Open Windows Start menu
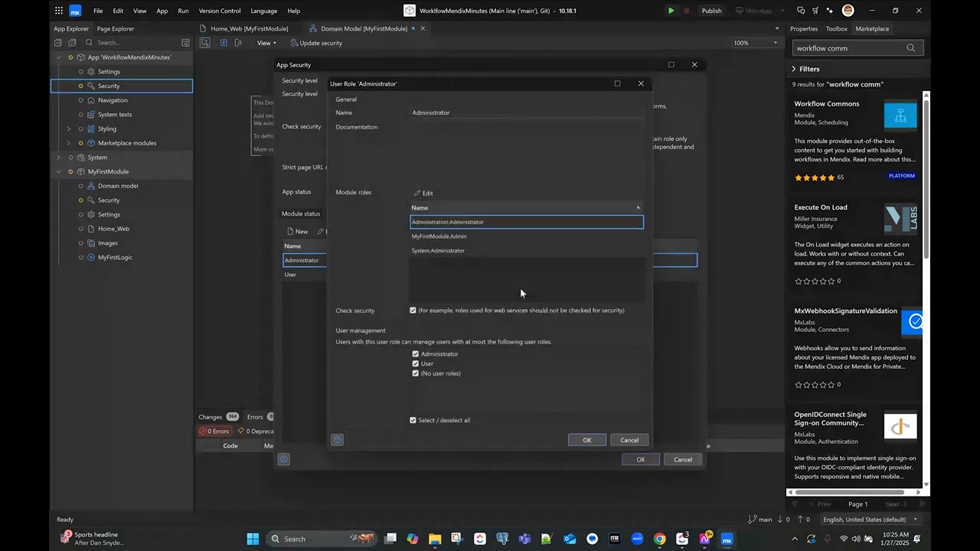Viewport: 980px width, 551px height. click(x=253, y=539)
